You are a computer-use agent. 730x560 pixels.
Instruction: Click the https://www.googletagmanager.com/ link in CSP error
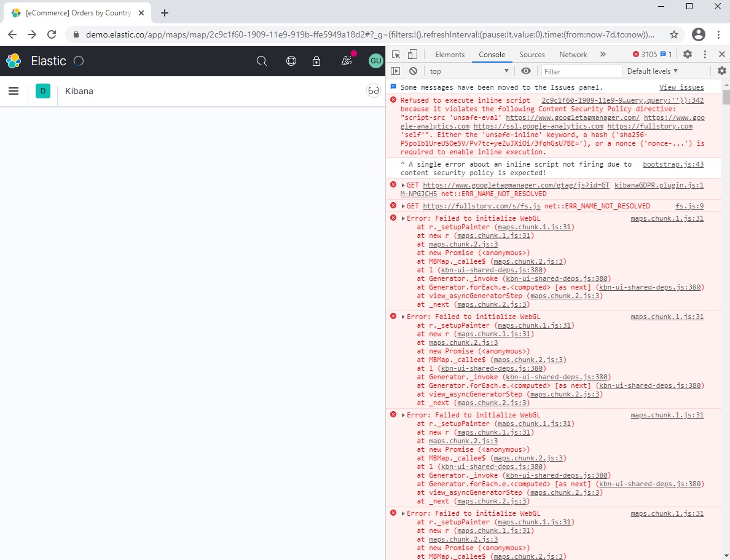tap(573, 118)
